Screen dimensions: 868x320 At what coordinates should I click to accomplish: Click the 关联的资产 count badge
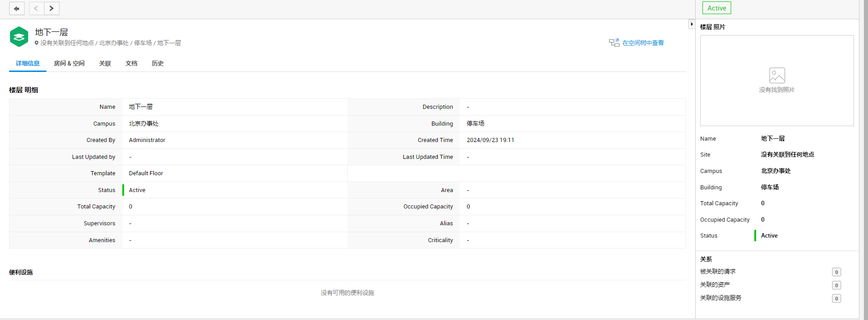tap(836, 285)
